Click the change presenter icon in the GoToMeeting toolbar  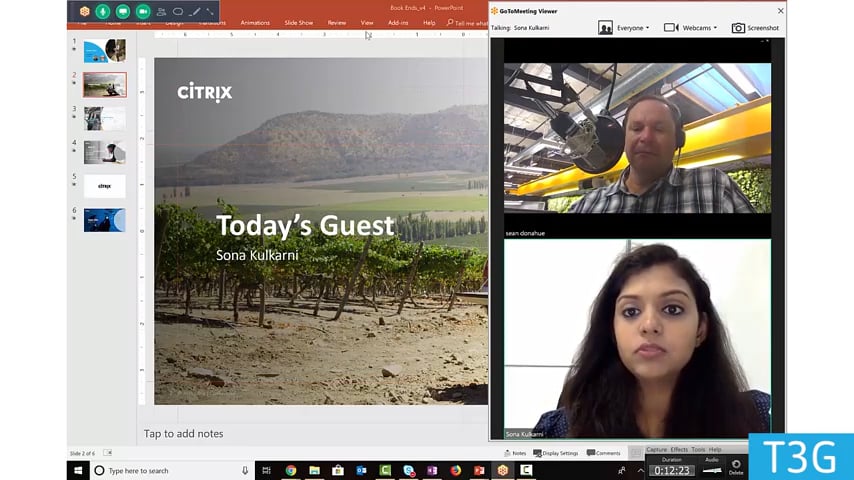pos(161,11)
